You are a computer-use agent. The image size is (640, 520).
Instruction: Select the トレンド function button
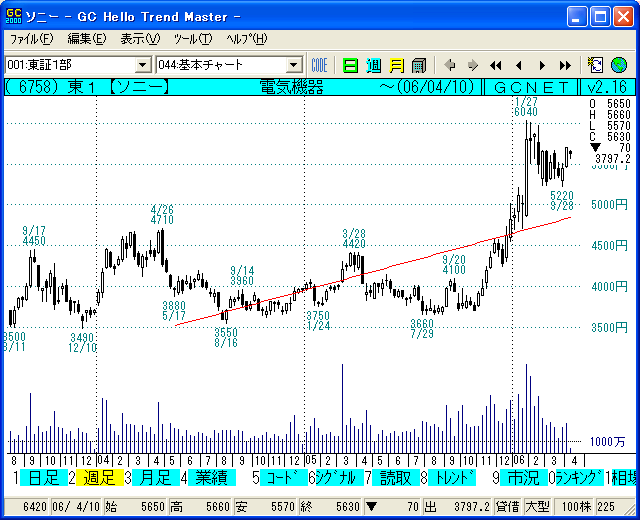[451, 478]
